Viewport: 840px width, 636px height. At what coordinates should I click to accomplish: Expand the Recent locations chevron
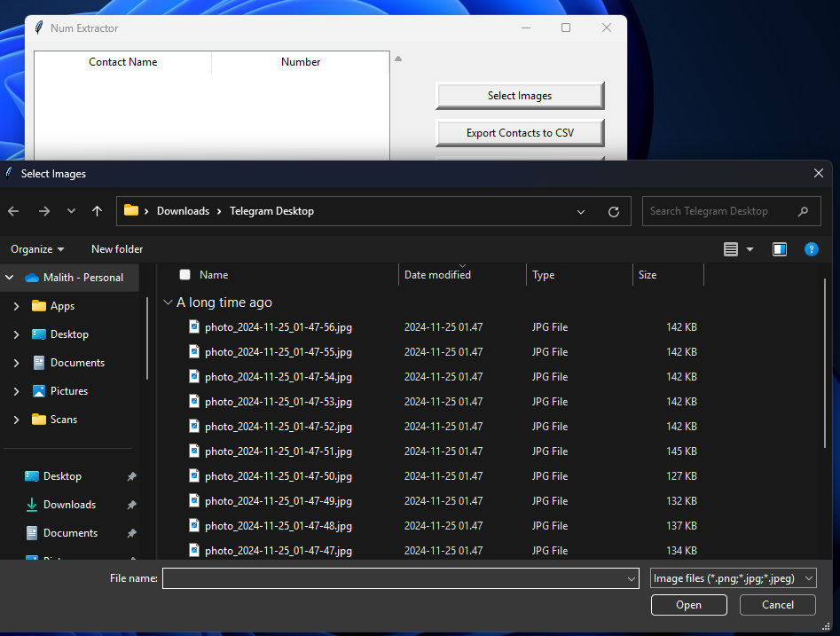point(71,211)
